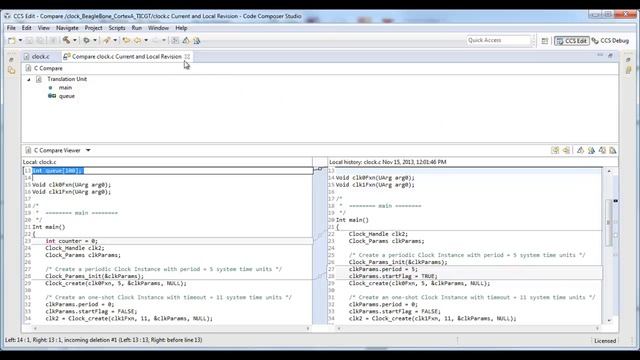The height and width of the screenshot is (360, 640).
Task: Open the Run menu
Action: coord(137,28)
